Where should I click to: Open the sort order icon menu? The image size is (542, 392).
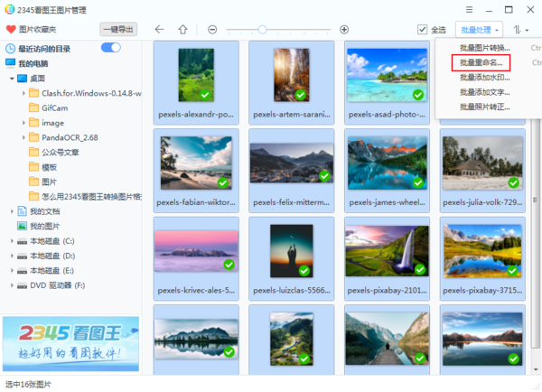click(x=520, y=30)
